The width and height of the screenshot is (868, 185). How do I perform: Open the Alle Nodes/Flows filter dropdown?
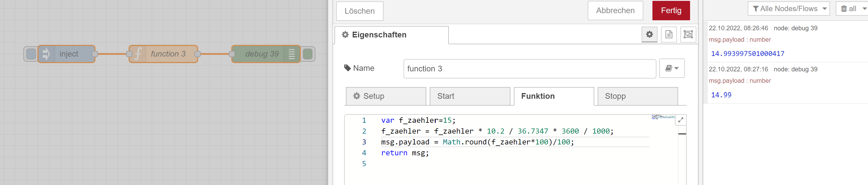[788, 9]
